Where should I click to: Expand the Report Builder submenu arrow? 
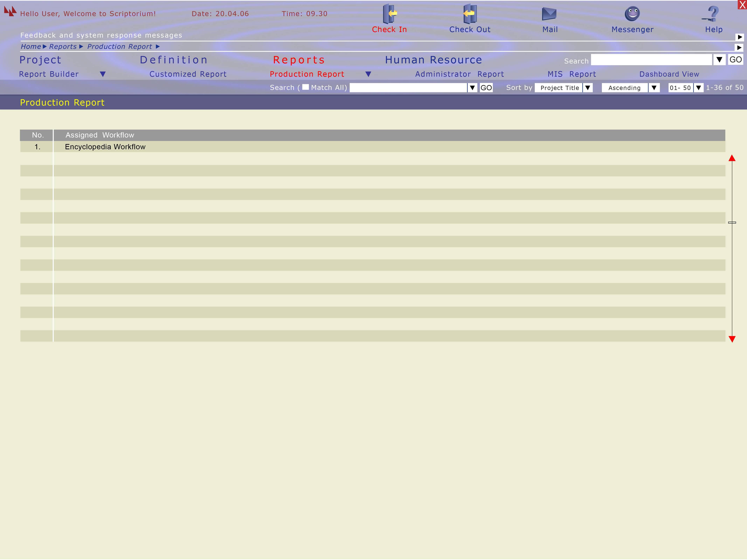coord(103,74)
